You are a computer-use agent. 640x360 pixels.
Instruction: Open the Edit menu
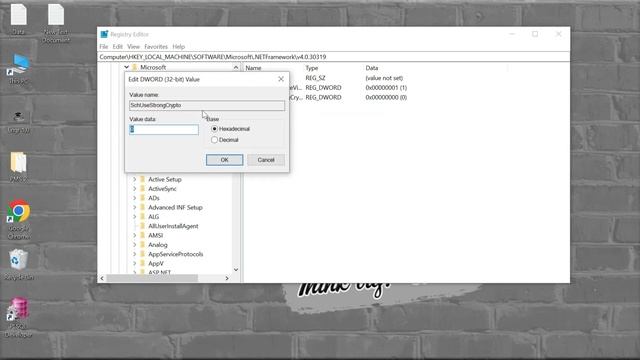point(118,47)
